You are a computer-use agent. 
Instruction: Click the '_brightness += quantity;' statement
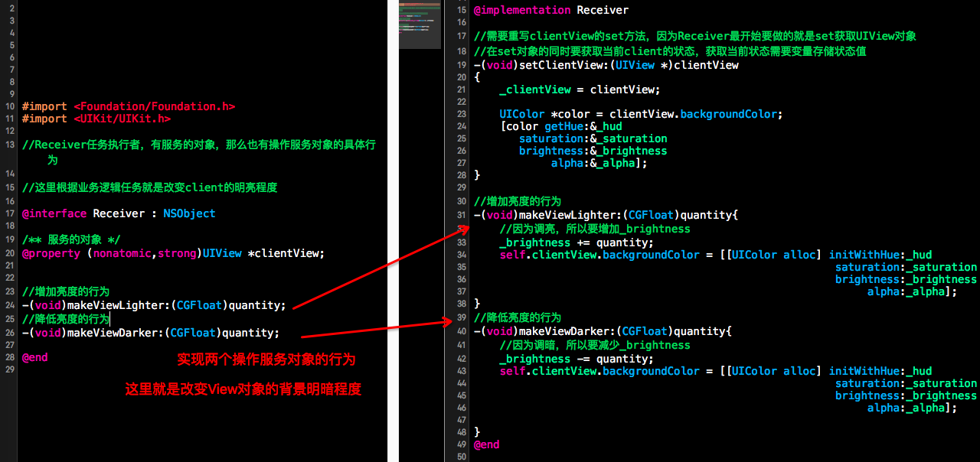[577, 242]
